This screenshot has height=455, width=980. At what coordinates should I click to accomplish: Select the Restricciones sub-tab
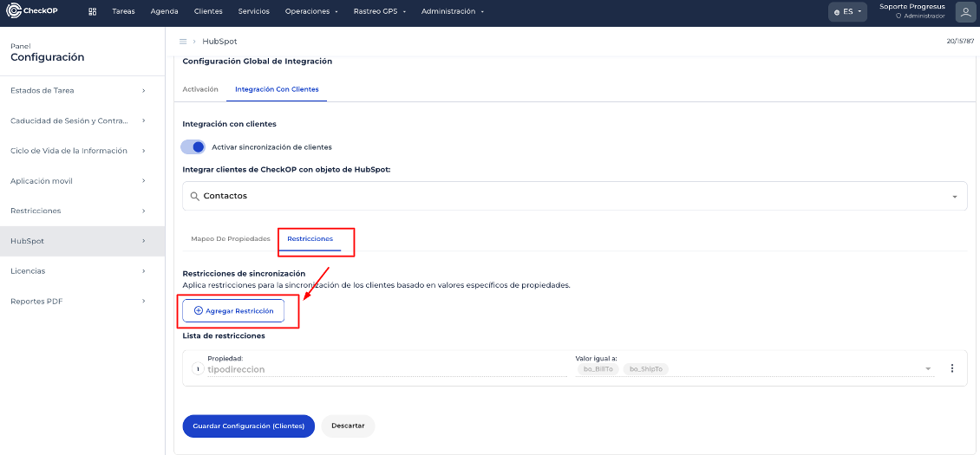tap(310, 238)
